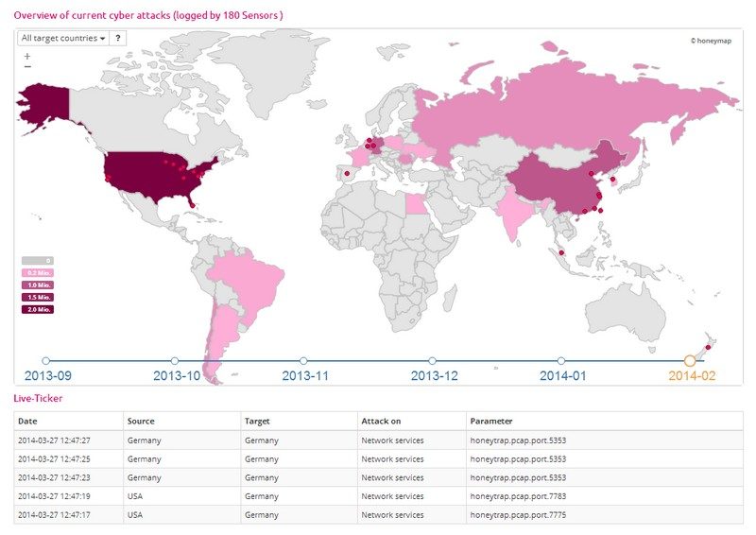This screenshot has width=756, height=535.
Task: Click the attack marker in Spain
Action: point(347,174)
